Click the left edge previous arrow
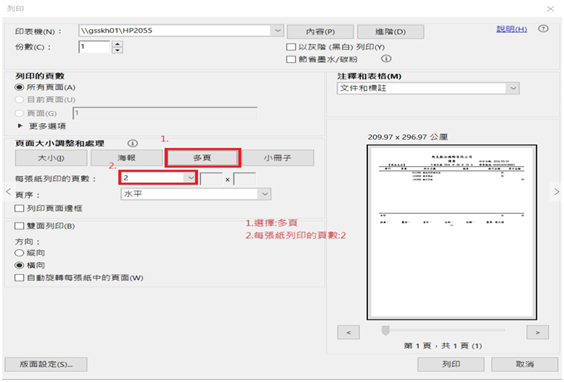The width and height of the screenshot is (564, 382). (x=8, y=191)
